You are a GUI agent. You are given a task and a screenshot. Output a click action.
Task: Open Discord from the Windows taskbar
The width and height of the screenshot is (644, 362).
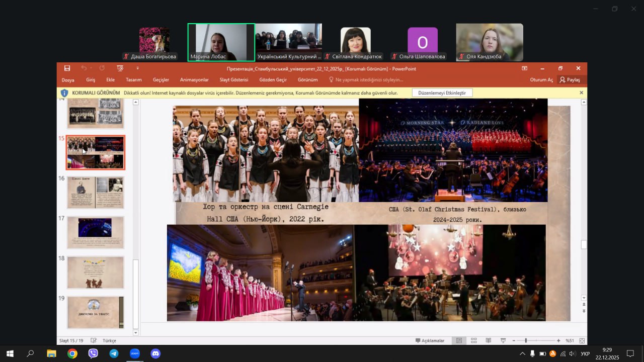155,353
